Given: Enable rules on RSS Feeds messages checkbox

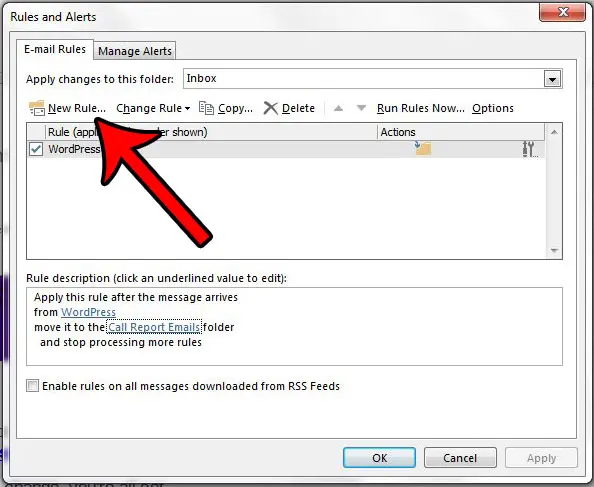Looking at the screenshot, I should 33,386.
